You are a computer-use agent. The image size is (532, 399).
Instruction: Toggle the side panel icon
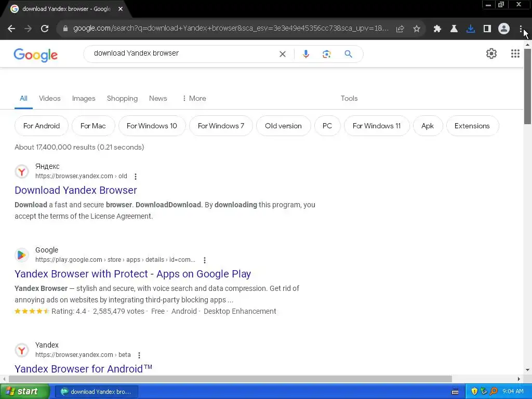click(x=487, y=29)
